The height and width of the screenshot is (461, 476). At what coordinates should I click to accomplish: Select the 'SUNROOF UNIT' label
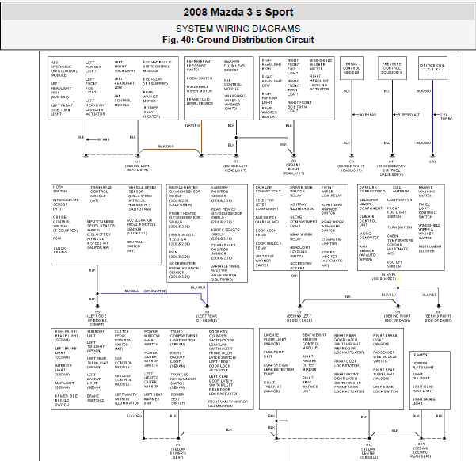click(x=96, y=333)
